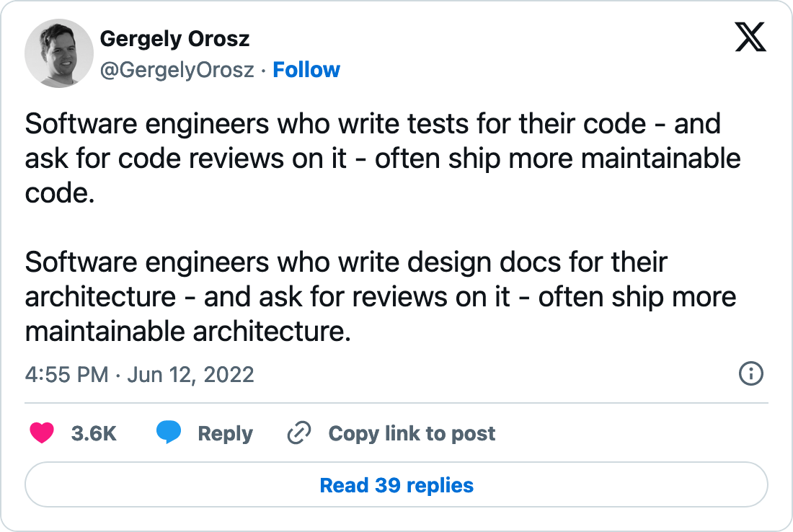Click the 4:55 PM time
793x532 pixels.
(x=66, y=375)
